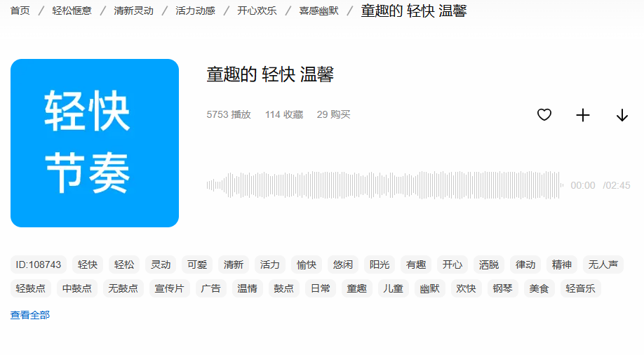Select the 无鼓点 tag
Screen dimensions: 644x355
pyautogui.click(x=123, y=288)
